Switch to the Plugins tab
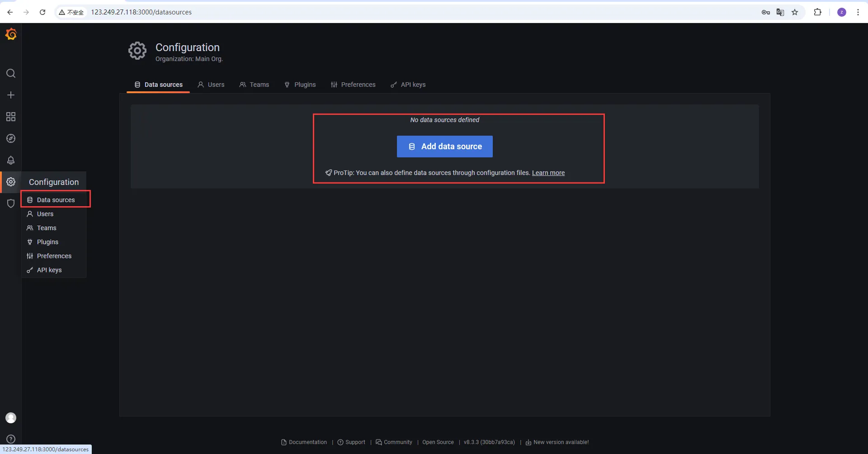The image size is (868, 454). coord(300,85)
